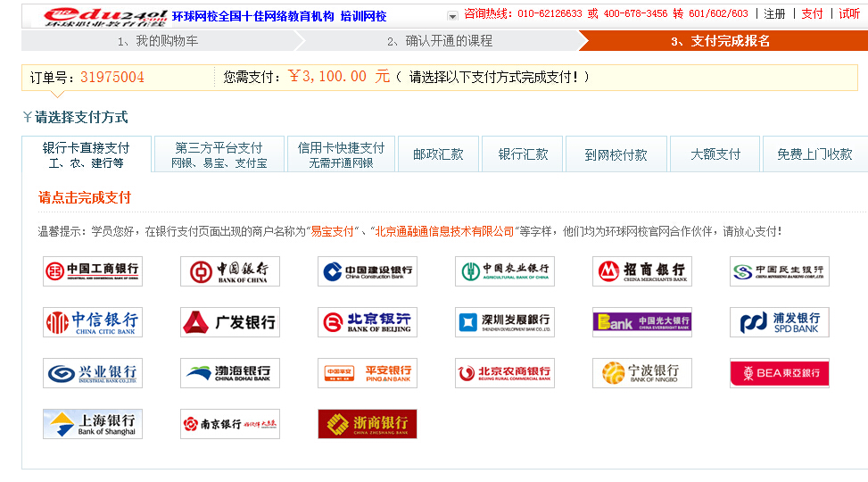Go to step 2 确认开通的课程
This screenshot has width=868, height=482.
pyautogui.click(x=440, y=41)
